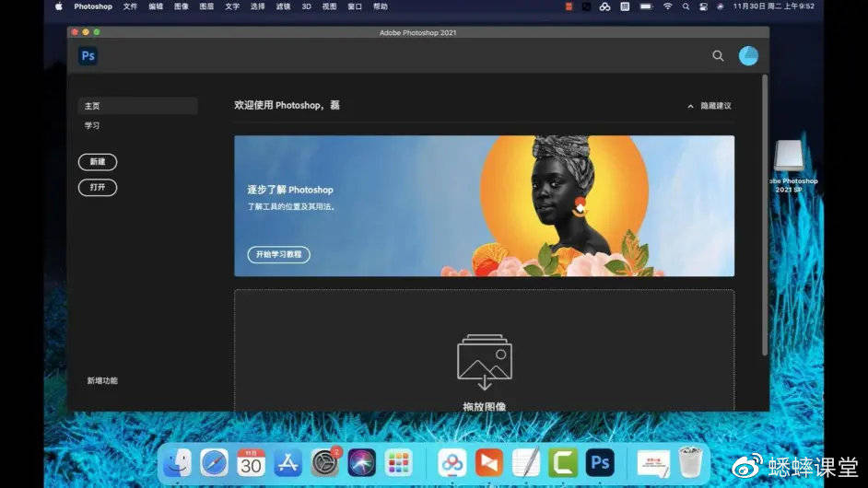Viewport: 868px width, 488px height.
Task: Click the red icon in menu bar
Action: 569,6
